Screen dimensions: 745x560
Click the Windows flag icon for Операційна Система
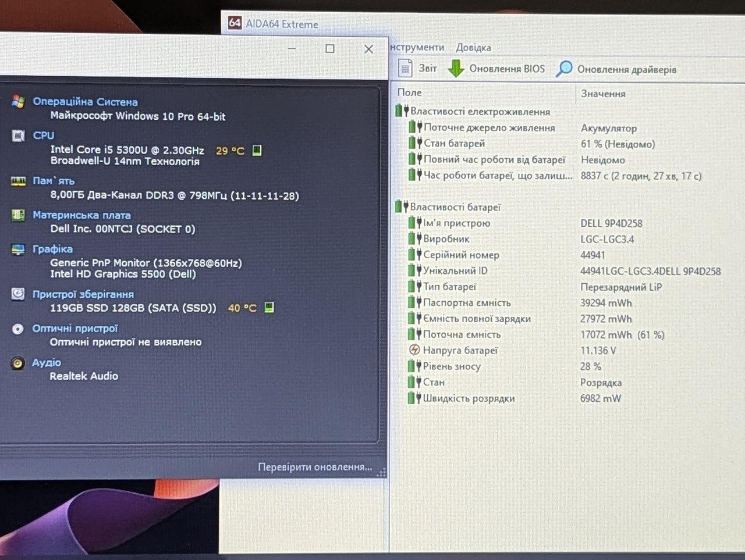pos(18,101)
